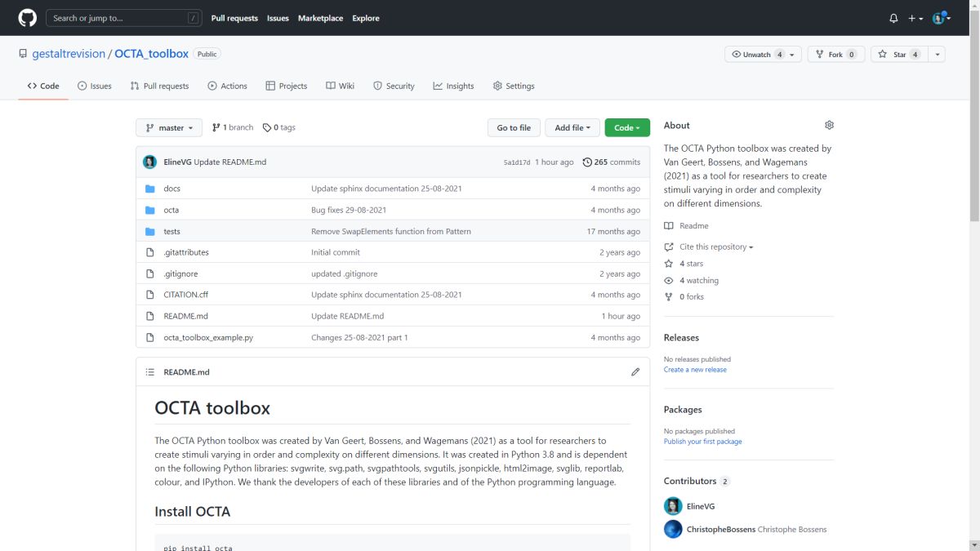Click the file icon beside .gitattributes
The width and height of the screenshot is (980, 551).
pos(149,252)
